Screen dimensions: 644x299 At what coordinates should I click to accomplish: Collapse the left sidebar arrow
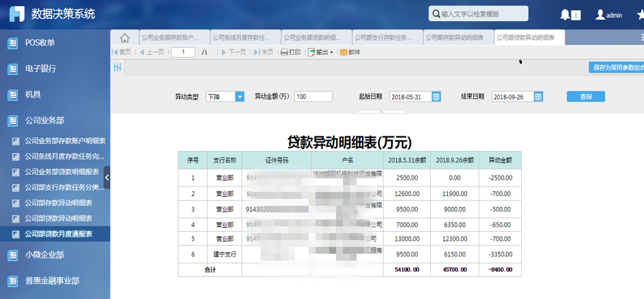107,178
